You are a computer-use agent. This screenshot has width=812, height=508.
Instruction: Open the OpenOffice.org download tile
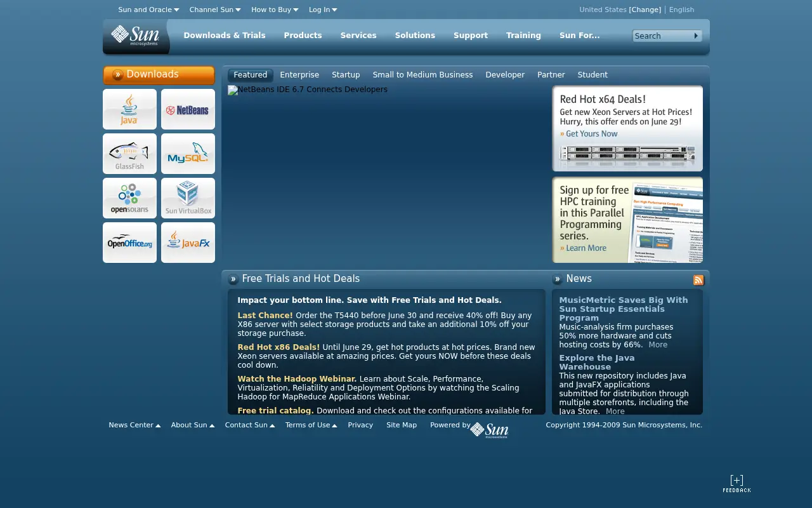pyautogui.click(x=129, y=243)
